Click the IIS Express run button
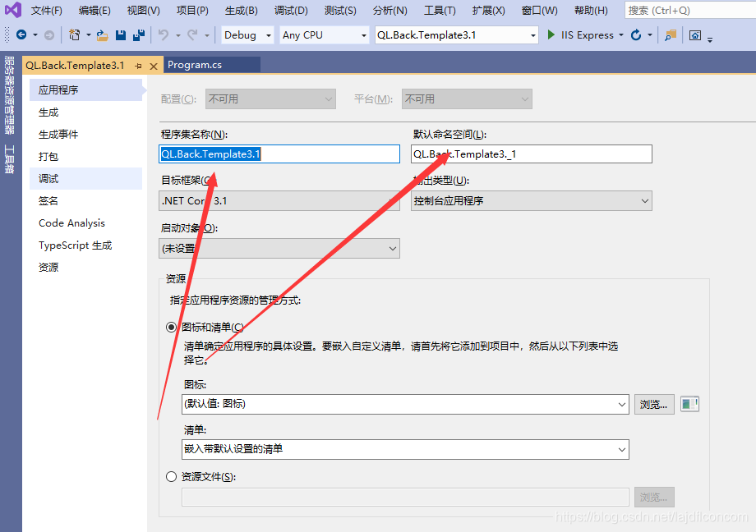Screen dimensions: 756x532 [580, 35]
